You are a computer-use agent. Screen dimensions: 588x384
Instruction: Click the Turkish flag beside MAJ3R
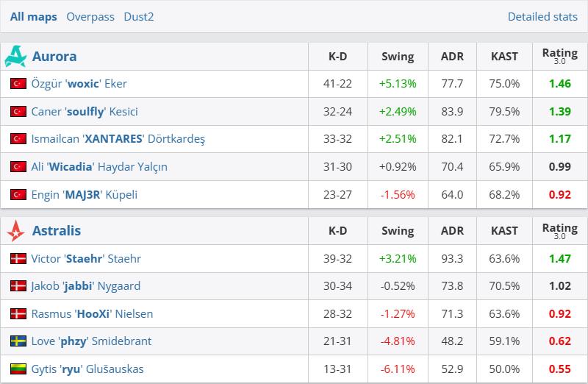[x=18, y=195]
